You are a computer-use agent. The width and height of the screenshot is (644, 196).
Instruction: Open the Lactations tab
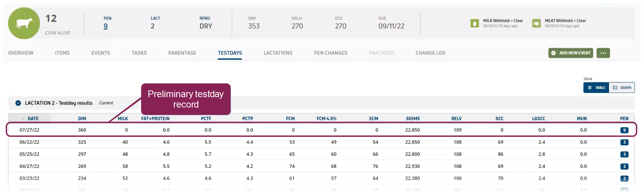(x=278, y=53)
